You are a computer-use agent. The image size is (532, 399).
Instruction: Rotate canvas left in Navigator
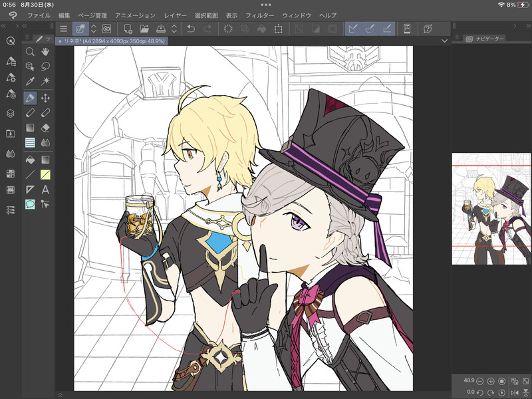(x=479, y=392)
